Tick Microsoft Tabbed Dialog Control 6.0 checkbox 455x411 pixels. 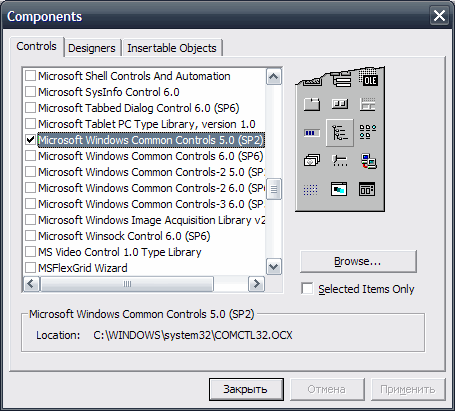[x=30, y=108]
